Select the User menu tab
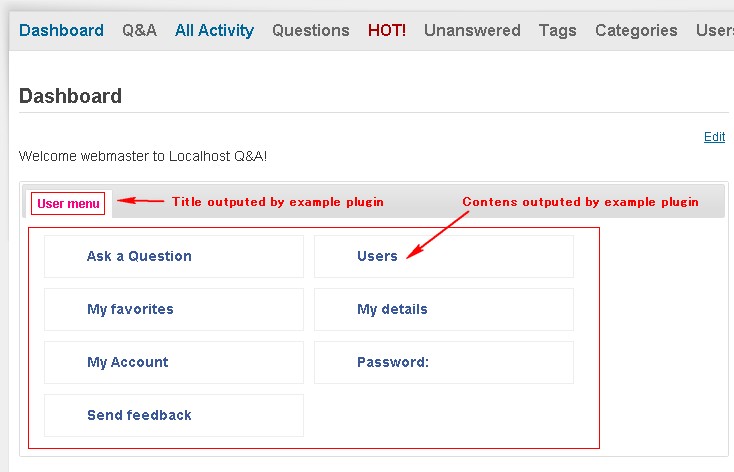The height and width of the screenshot is (472, 734). 68,204
